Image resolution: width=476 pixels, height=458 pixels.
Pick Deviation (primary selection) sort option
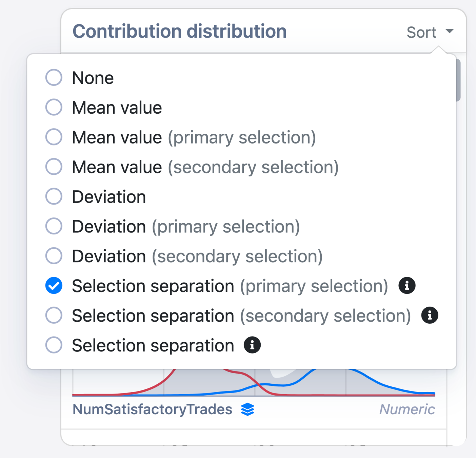[x=54, y=226]
